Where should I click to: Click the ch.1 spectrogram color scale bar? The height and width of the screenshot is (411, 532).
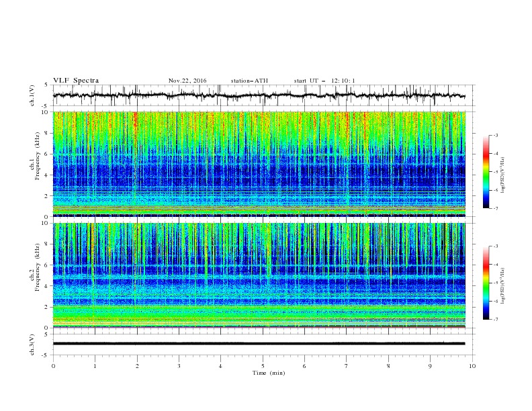pyautogui.click(x=486, y=171)
